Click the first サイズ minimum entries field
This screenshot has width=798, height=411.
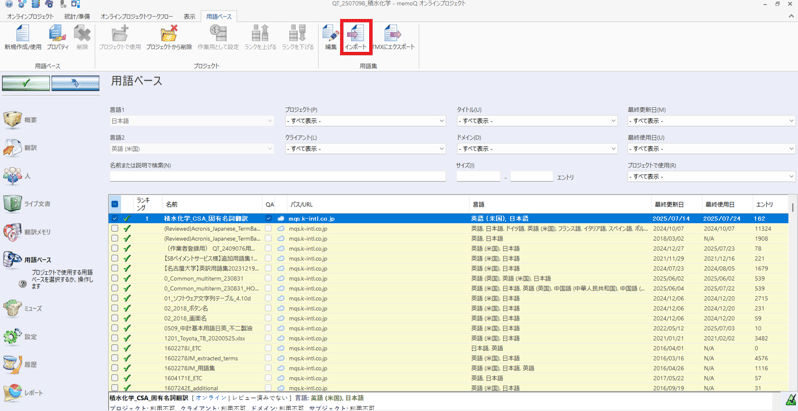click(478, 177)
